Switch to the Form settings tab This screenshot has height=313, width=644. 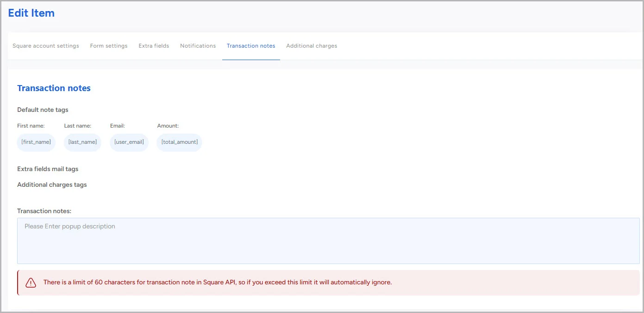point(109,46)
